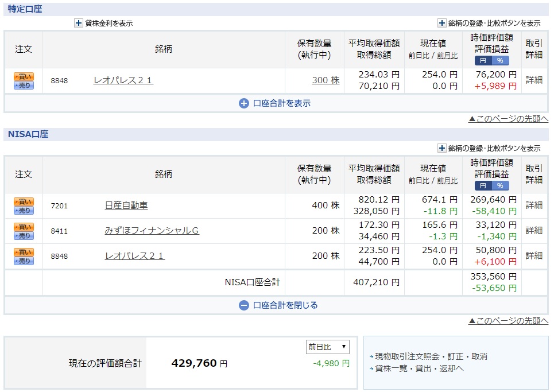The width and height of the screenshot is (554, 392).
Task: Click +5,989 円 gain value
Action: coord(495,86)
